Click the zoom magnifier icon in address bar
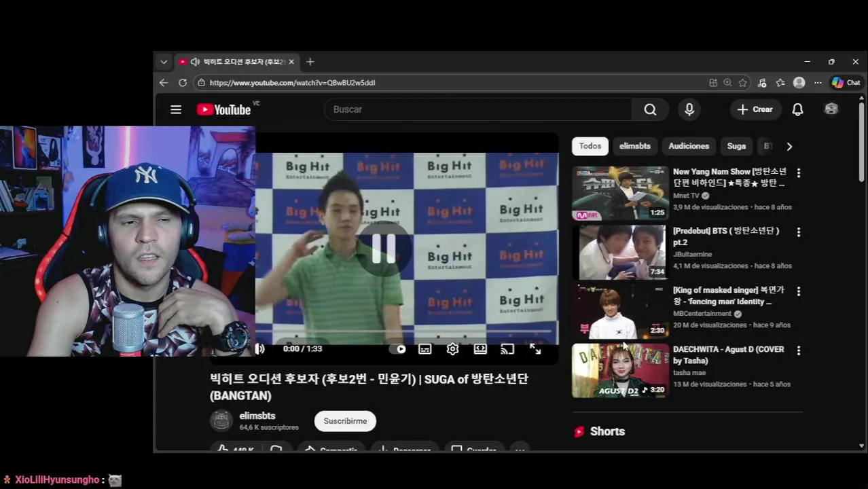This screenshot has height=489, width=868. point(728,83)
